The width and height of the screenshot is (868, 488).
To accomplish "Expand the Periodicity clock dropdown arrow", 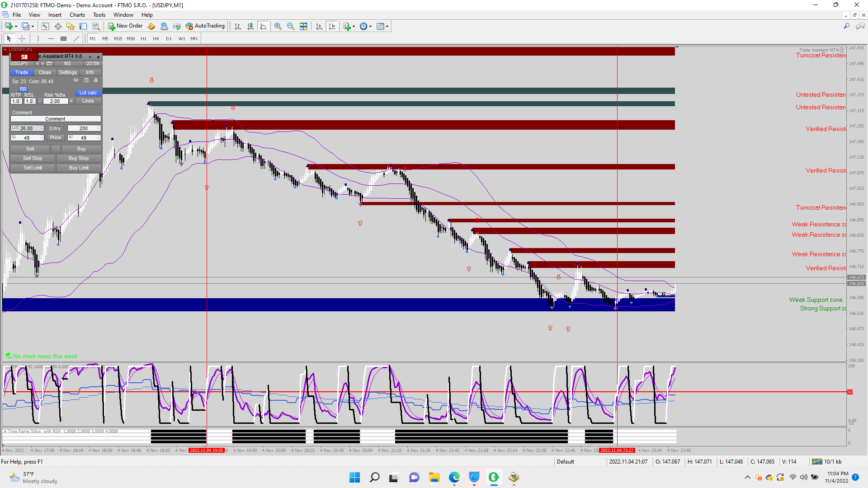I will (370, 26).
